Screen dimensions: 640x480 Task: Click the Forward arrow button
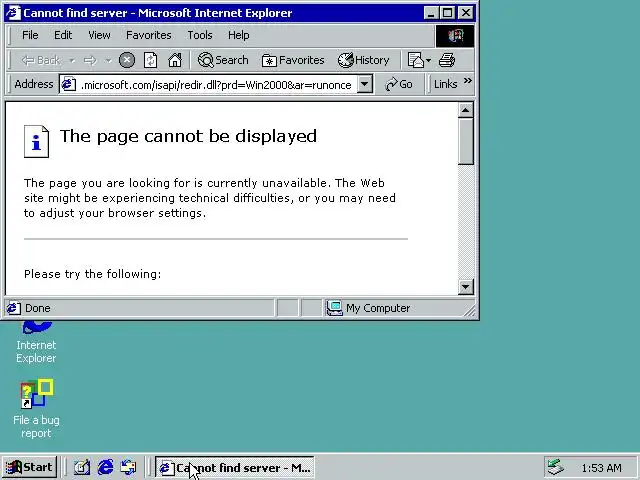tap(90, 61)
